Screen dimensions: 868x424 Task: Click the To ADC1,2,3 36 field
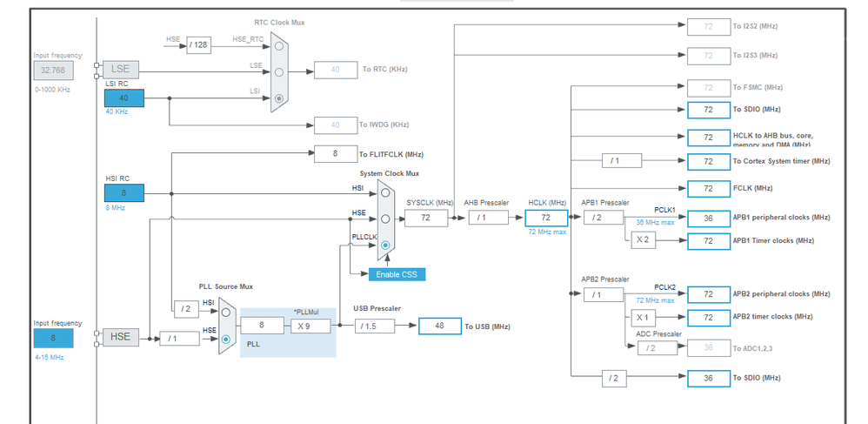(x=709, y=348)
